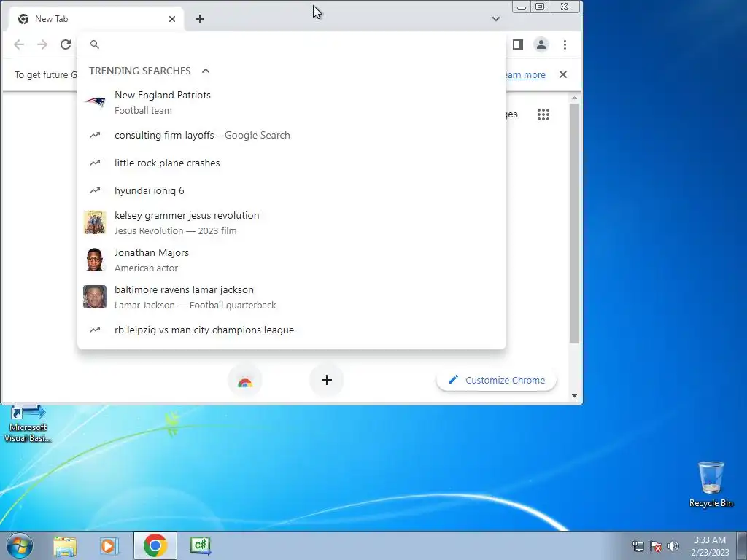The image size is (747, 560).
Task: Collapse the Trending Searches section
Action: [206, 71]
